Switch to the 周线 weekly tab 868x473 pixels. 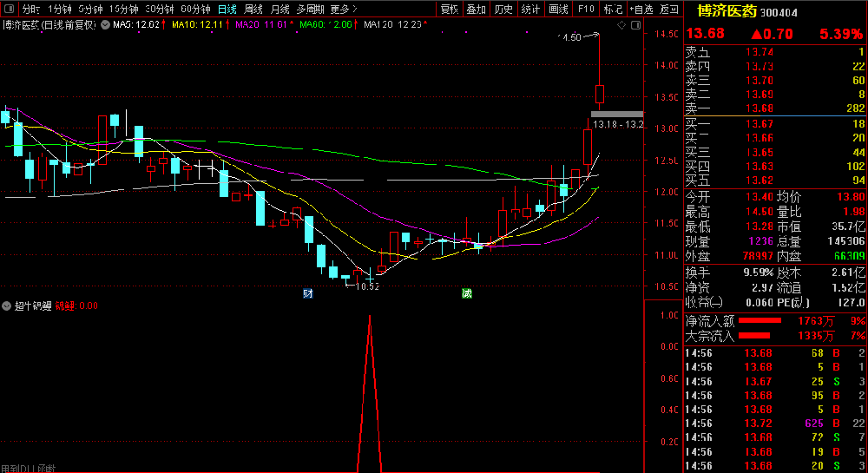click(x=253, y=10)
